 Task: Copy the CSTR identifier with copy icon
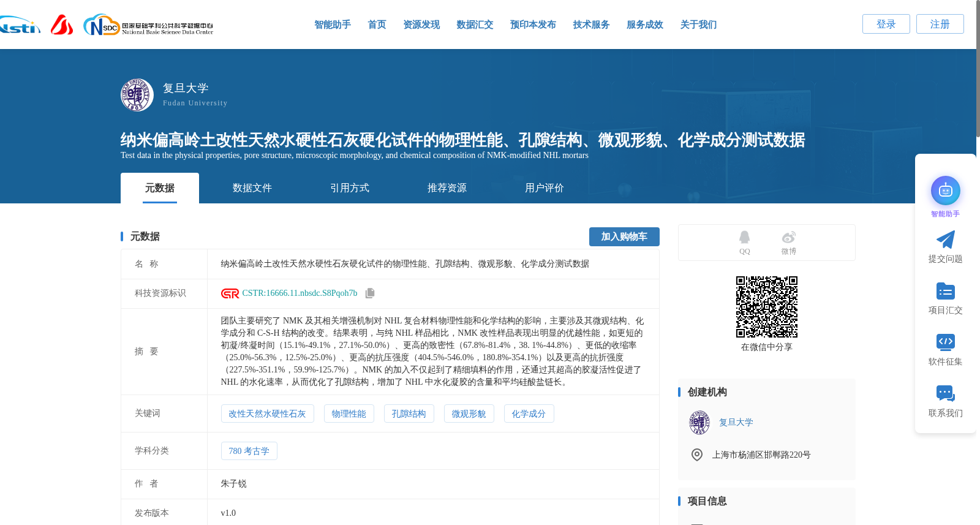(370, 293)
